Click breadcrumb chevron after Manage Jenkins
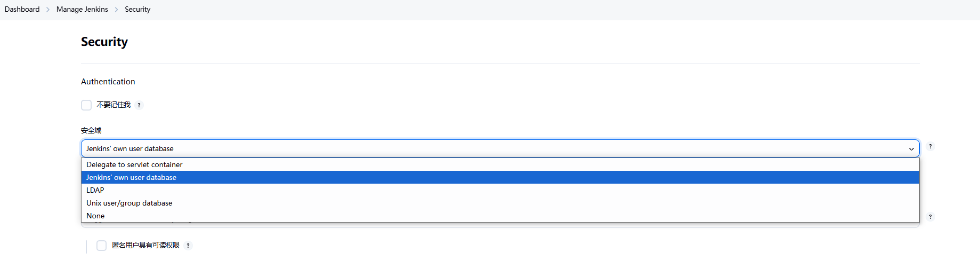The height and width of the screenshot is (260, 980). (116, 10)
